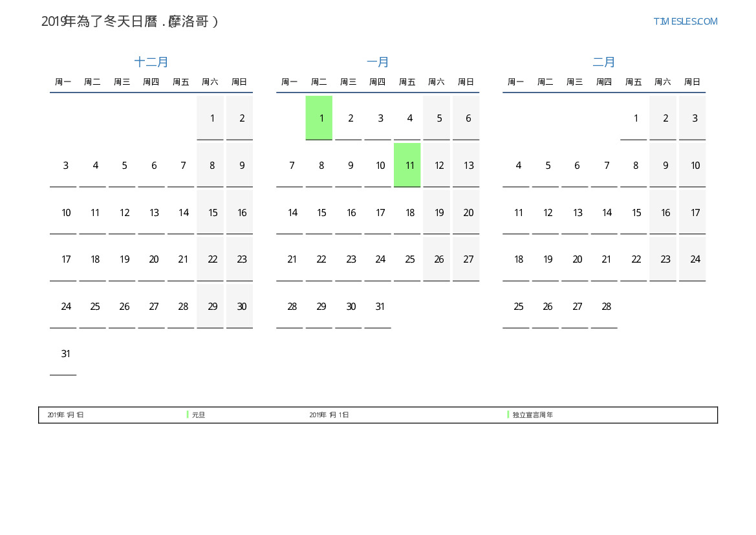Click the 元旦 holiday label in legend
756x535 pixels.
coord(199,415)
